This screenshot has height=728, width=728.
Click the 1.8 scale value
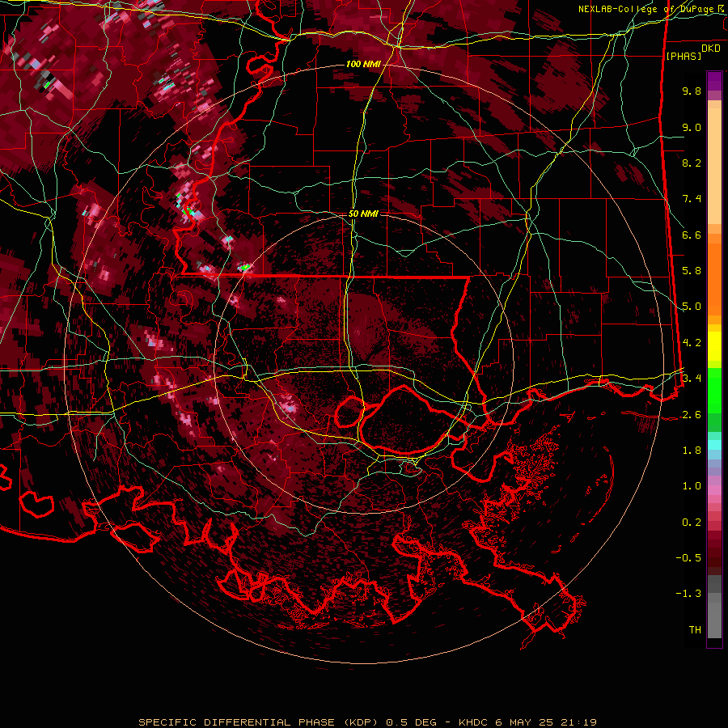(692, 451)
